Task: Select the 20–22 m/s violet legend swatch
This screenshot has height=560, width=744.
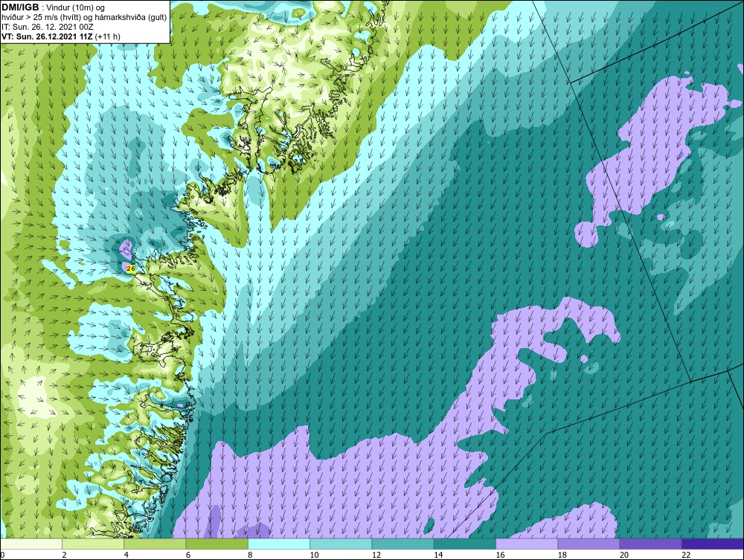Action: click(x=650, y=544)
